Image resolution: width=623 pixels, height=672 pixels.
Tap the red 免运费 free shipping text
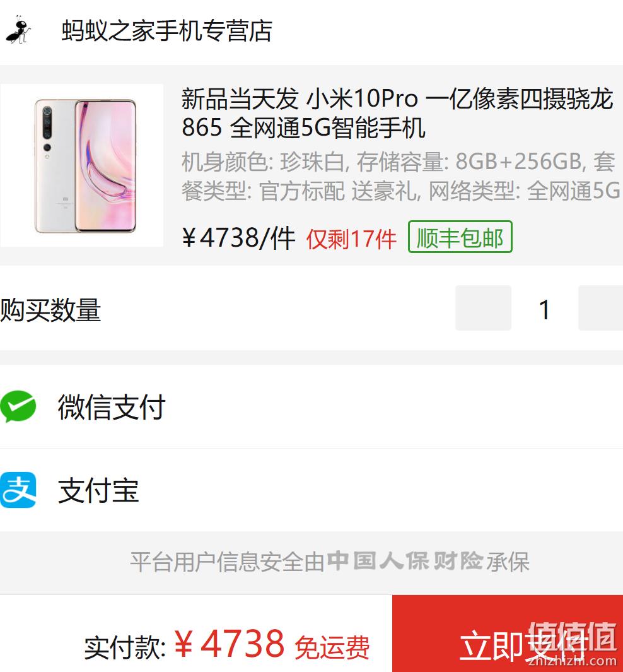[x=332, y=647]
